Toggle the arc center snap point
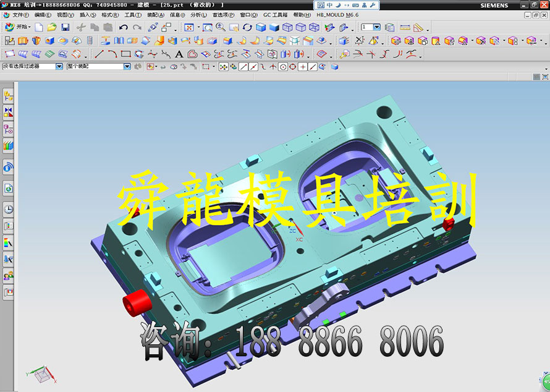Image resolution: width=550 pixels, height=392 pixels. (x=283, y=67)
